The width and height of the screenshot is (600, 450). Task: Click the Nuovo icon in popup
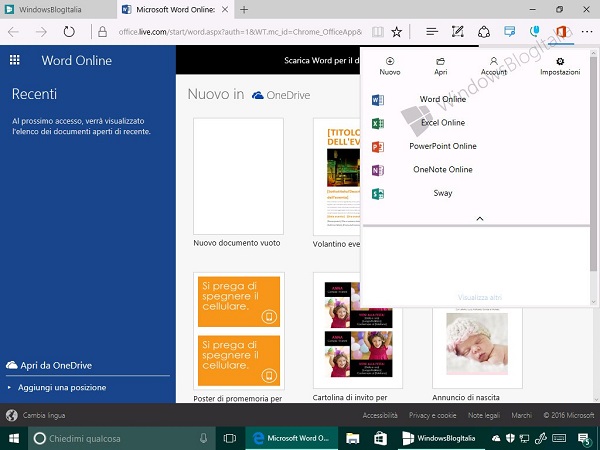point(390,66)
